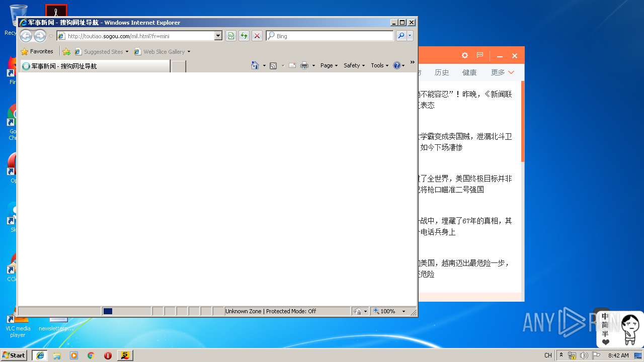Expand the Help dropdown arrow
The height and width of the screenshot is (362, 644).
[403, 65]
